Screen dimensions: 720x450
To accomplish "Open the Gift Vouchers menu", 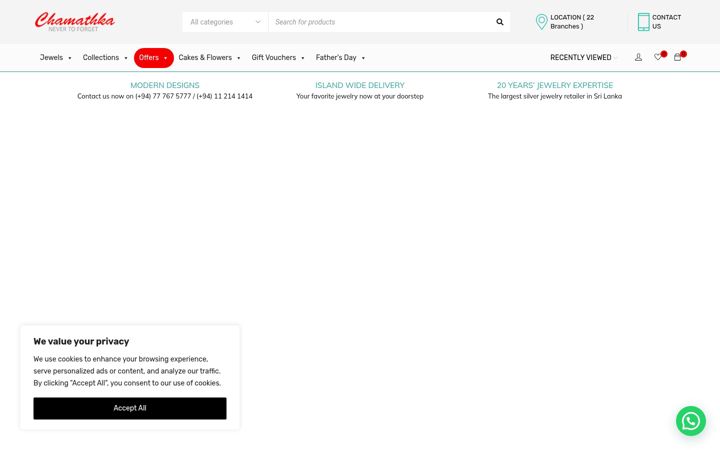I will point(274,57).
